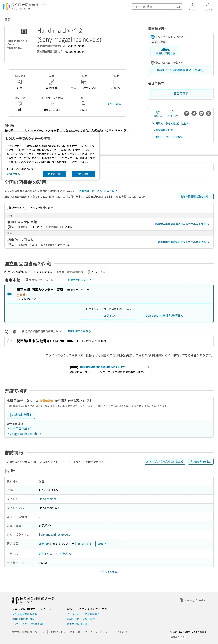
Task: Open footer お問い合わせ link
Action: (58, 632)
